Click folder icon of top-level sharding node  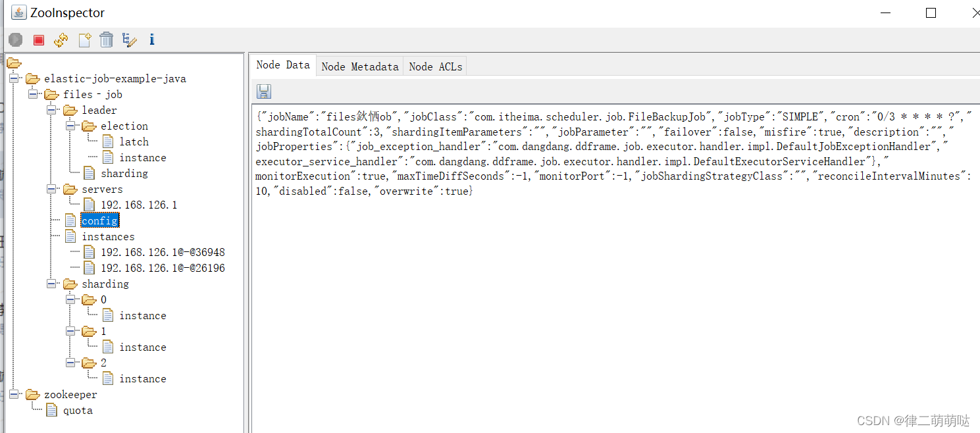point(70,284)
